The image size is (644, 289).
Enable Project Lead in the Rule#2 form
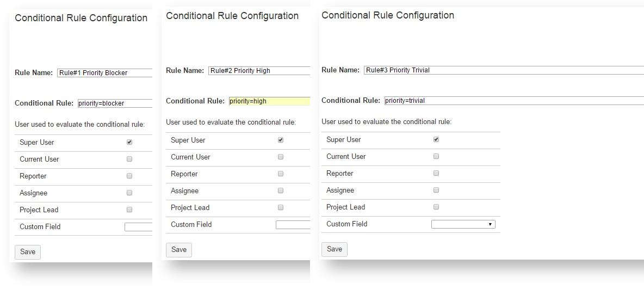coord(281,207)
